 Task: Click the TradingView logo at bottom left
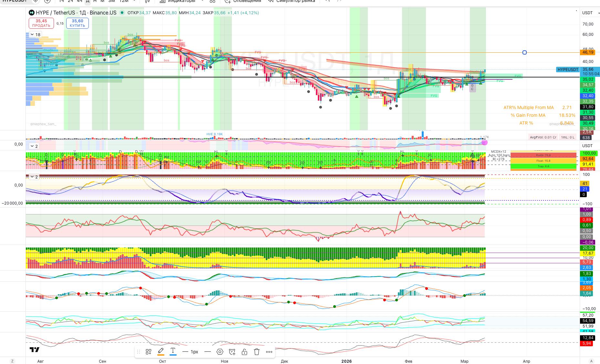[x=35, y=350]
